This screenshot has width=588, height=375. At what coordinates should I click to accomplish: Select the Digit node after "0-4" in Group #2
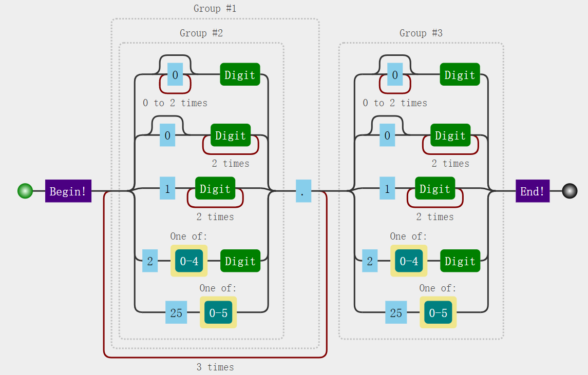[240, 261]
